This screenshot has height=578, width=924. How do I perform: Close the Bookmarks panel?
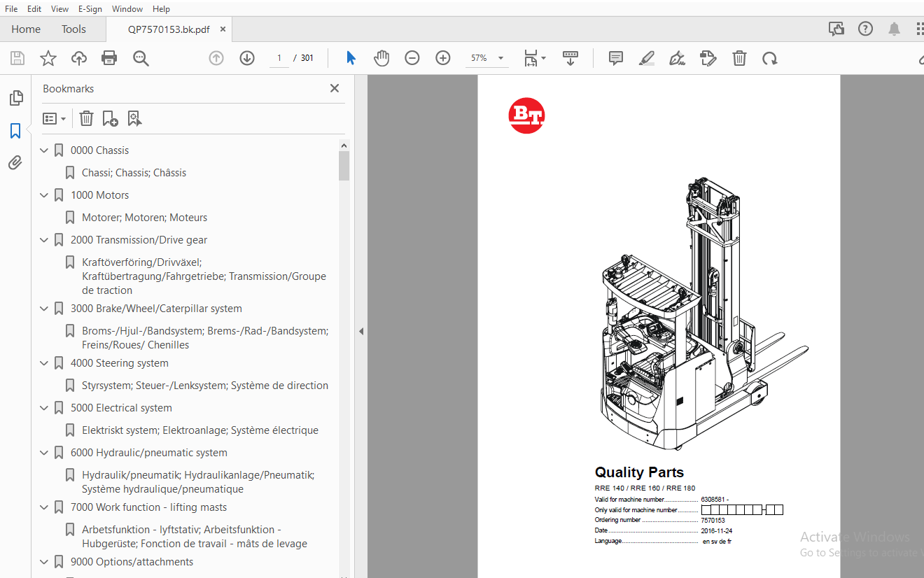point(335,88)
